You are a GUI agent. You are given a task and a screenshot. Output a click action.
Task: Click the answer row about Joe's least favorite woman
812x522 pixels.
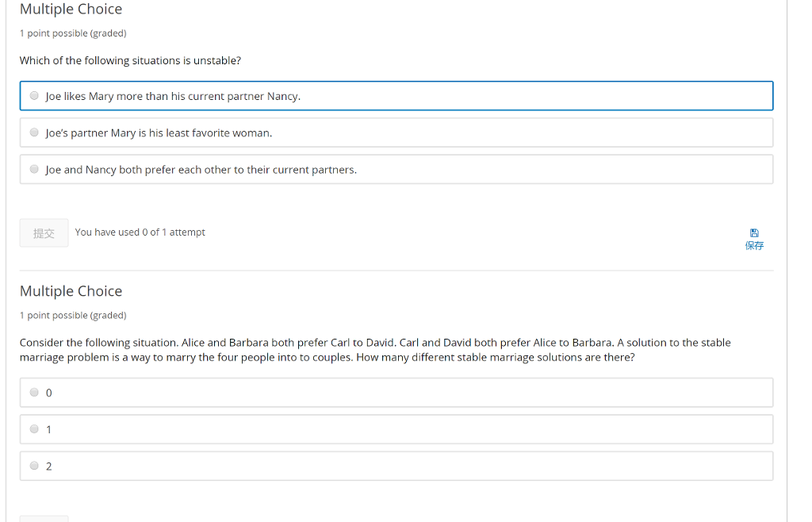point(396,132)
